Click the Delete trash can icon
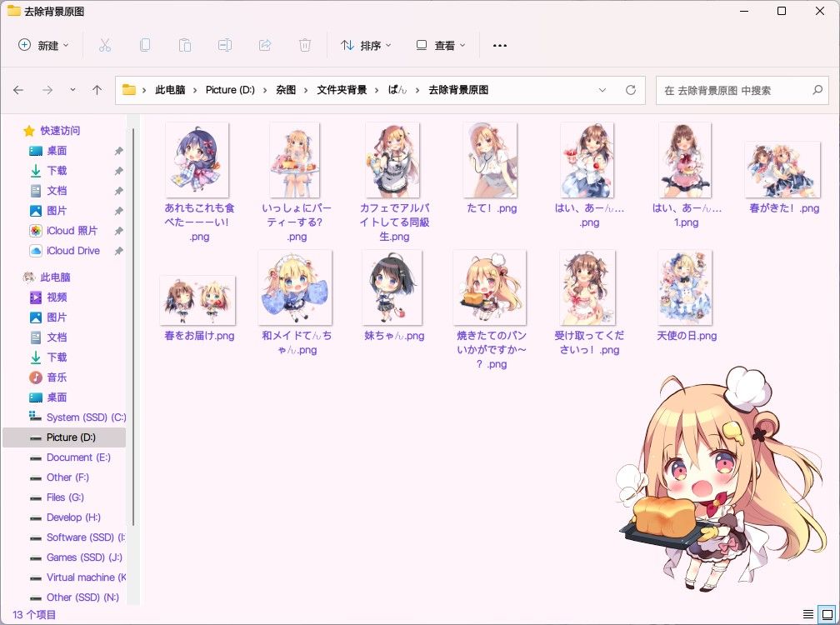840x625 pixels. coord(305,46)
